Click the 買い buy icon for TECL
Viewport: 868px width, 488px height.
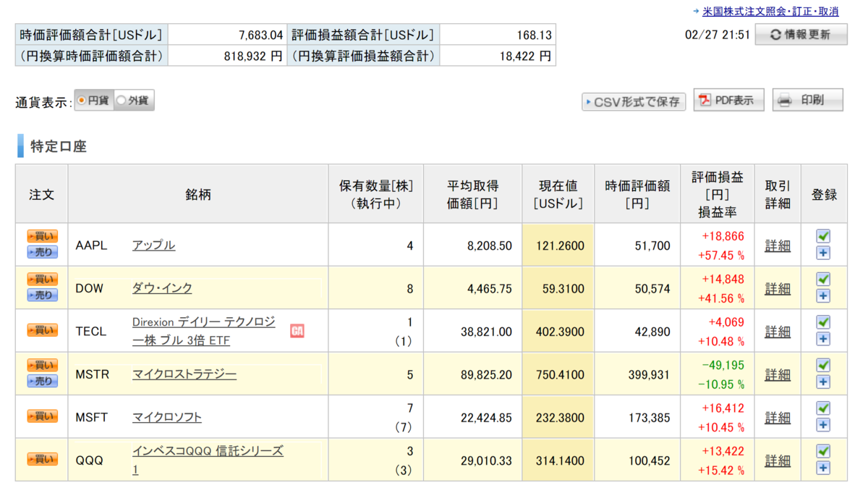42,330
